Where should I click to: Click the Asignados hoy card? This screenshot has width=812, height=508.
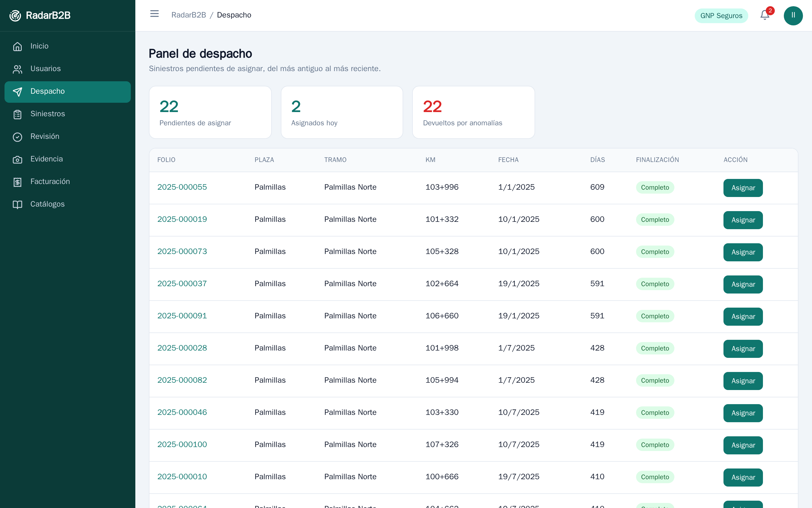click(342, 112)
